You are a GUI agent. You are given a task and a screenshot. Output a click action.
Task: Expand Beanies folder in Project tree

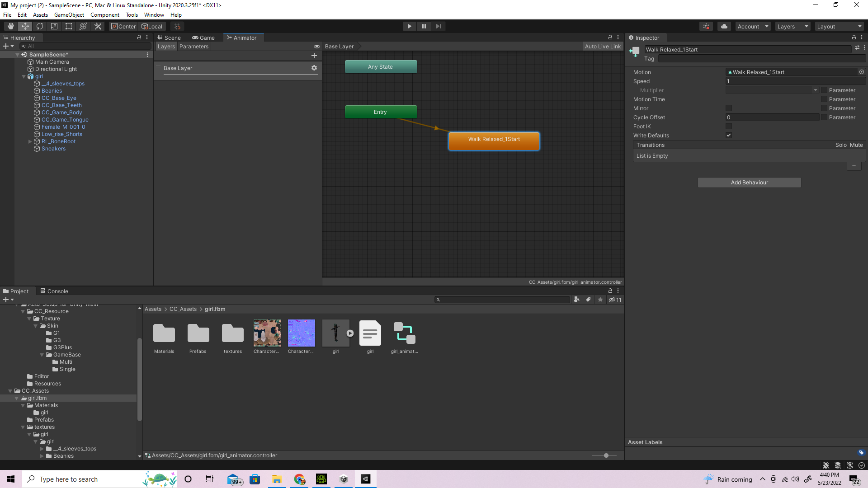click(42, 456)
